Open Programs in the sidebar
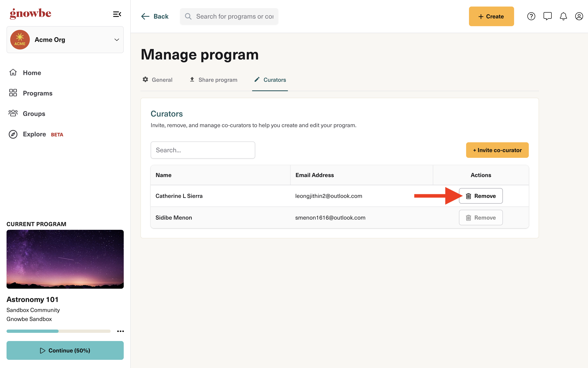 point(38,93)
